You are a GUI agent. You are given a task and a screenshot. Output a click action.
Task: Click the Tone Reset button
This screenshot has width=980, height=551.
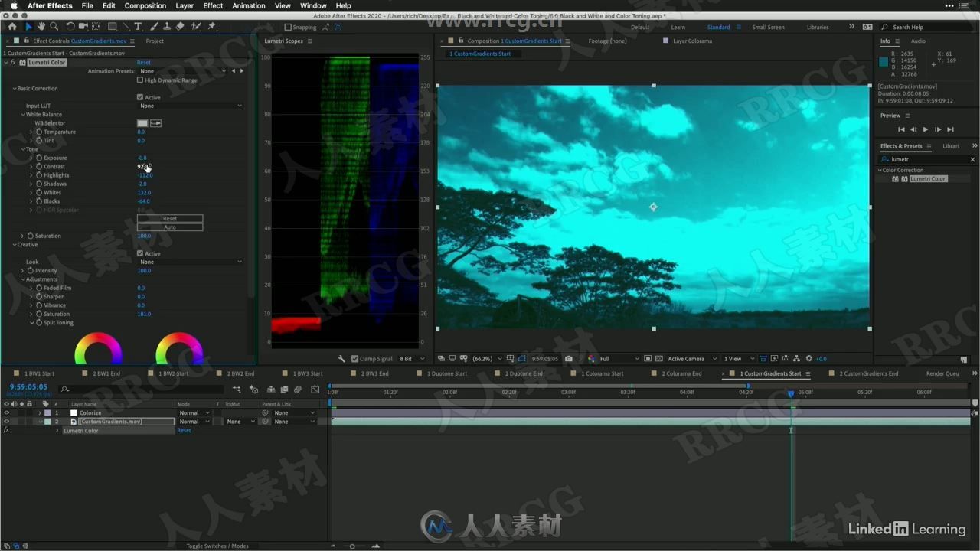(170, 219)
